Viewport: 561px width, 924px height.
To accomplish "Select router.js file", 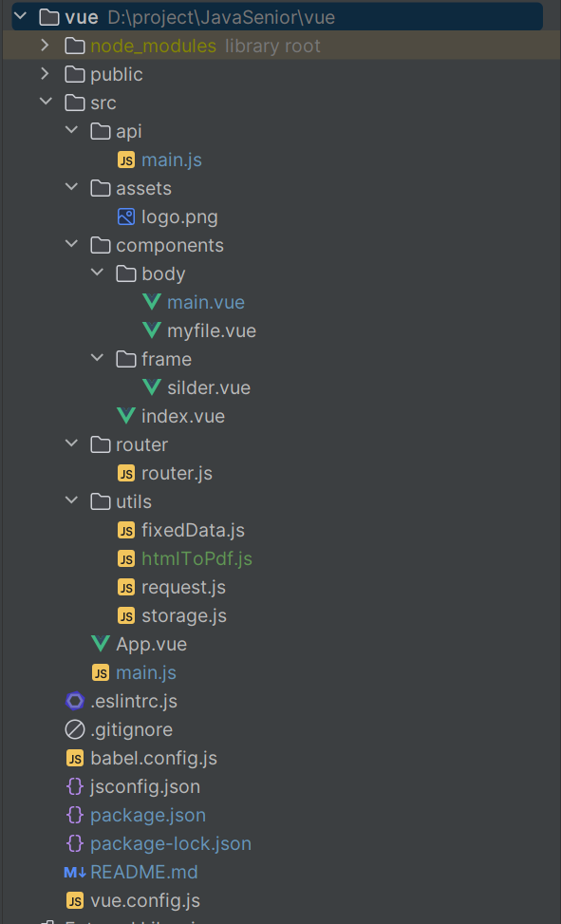I will pos(177,473).
